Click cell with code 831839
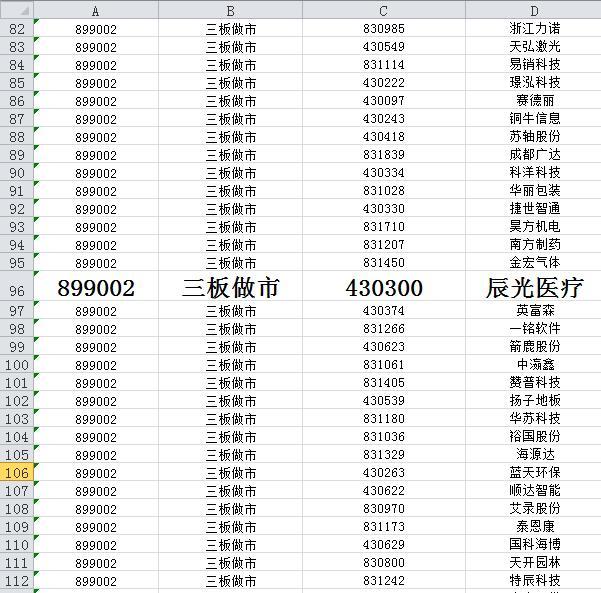601x593 pixels. [x=384, y=154]
